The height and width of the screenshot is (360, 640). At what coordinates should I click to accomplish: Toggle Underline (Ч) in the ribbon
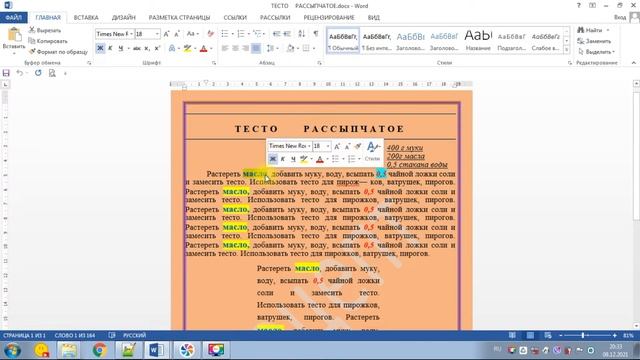(x=120, y=49)
